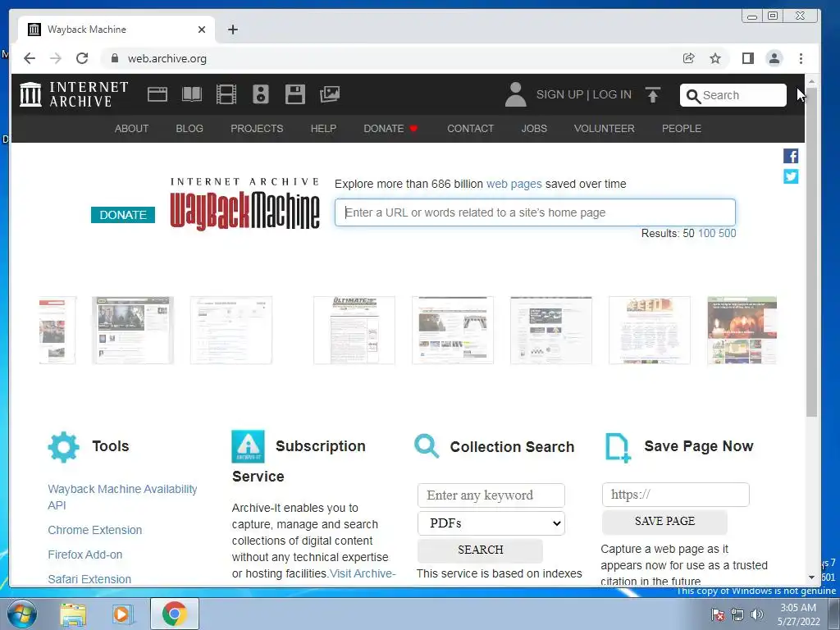Image resolution: width=840 pixels, height=630 pixels.
Task: Click the Archive-It subscription icon
Action: coord(248,446)
